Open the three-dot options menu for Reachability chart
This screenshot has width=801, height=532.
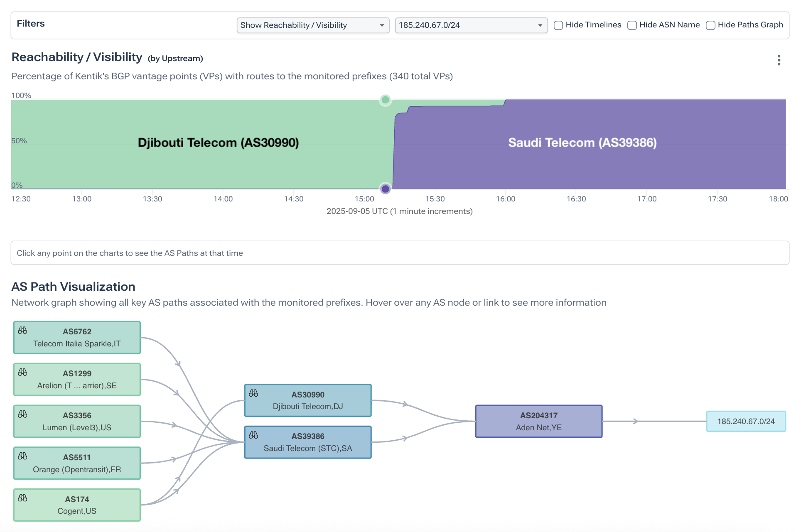(x=779, y=60)
